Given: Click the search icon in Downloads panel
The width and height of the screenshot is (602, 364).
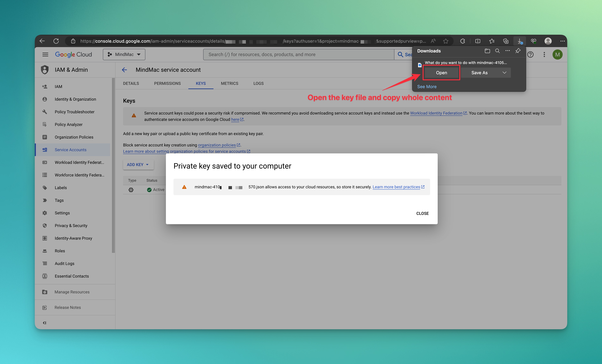Looking at the screenshot, I should click(497, 51).
